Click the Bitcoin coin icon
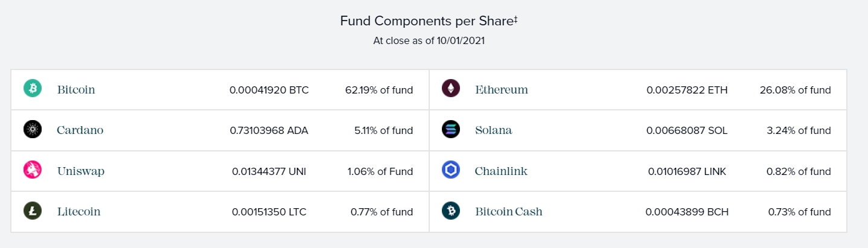The width and height of the screenshot is (868, 248). coord(33,89)
